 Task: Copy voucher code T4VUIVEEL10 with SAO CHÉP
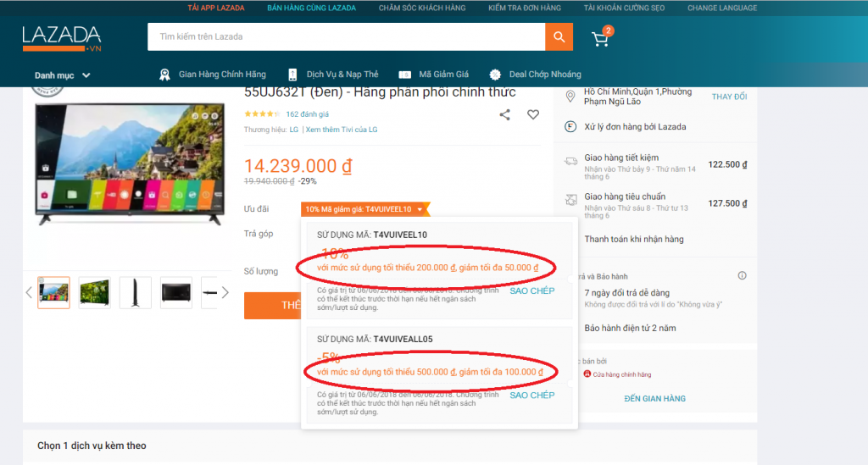pos(532,291)
